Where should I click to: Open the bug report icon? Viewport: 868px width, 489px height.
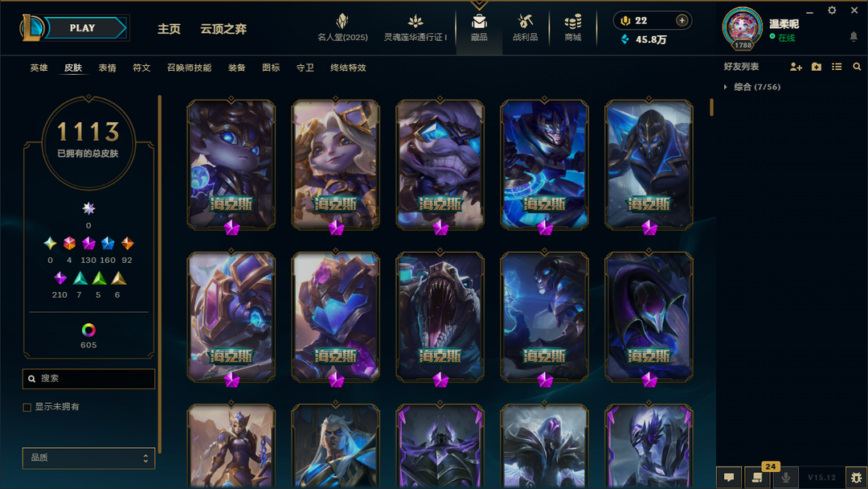[857, 478]
